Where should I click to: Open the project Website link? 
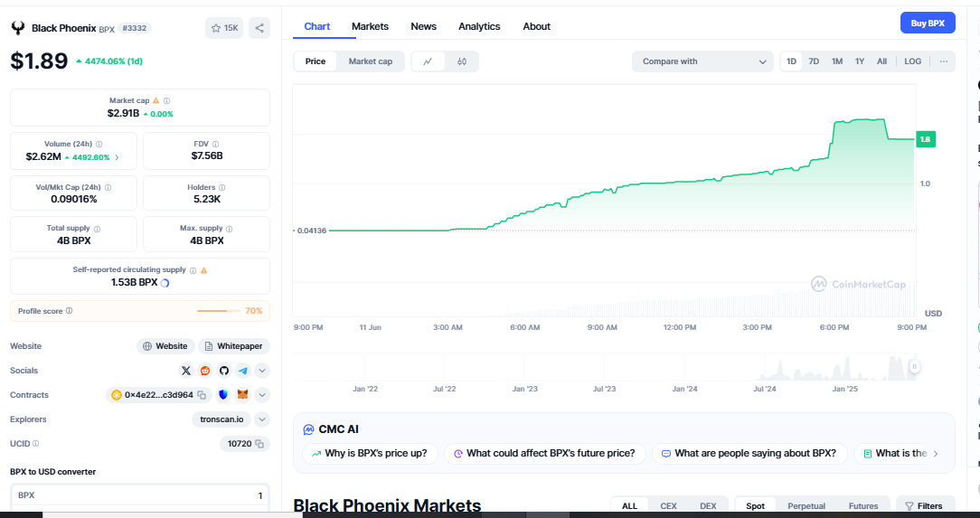coord(165,346)
